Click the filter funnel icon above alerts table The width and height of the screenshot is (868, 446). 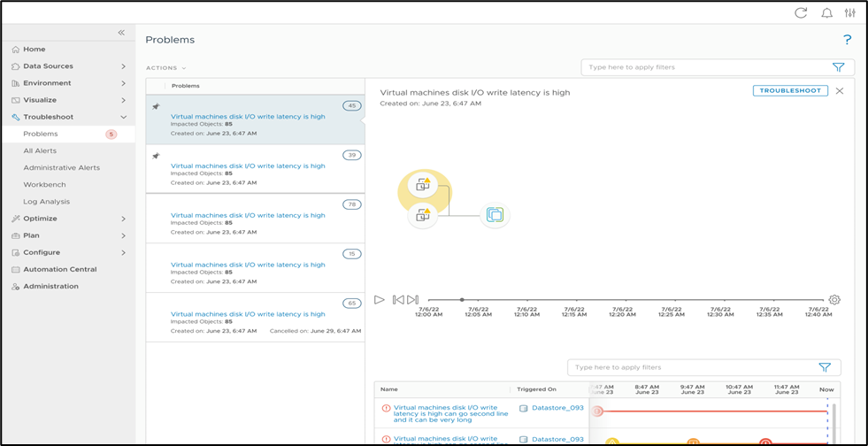click(825, 367)
